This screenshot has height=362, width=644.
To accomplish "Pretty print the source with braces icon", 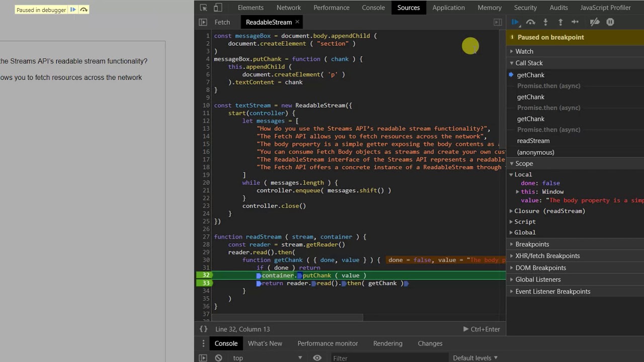I will click(x=203, y=329).
